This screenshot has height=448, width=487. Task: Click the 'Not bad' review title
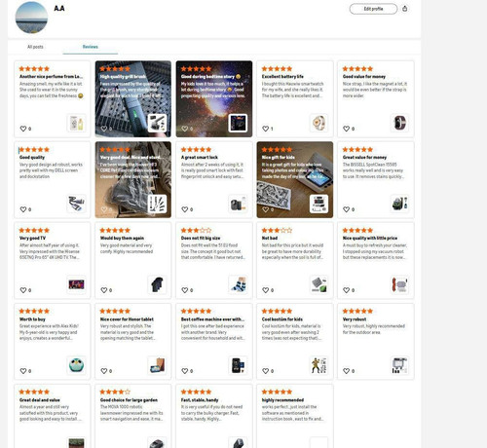point(270,238)
